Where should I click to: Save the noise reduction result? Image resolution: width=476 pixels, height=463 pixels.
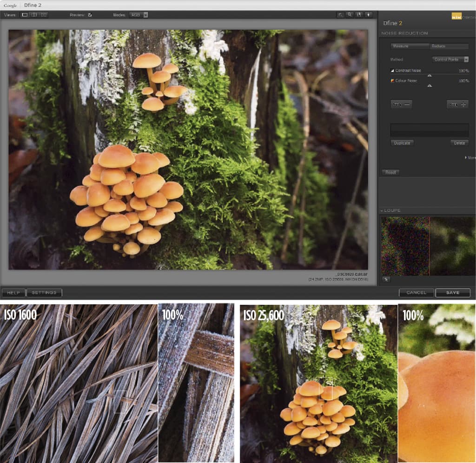coord(453,293)
